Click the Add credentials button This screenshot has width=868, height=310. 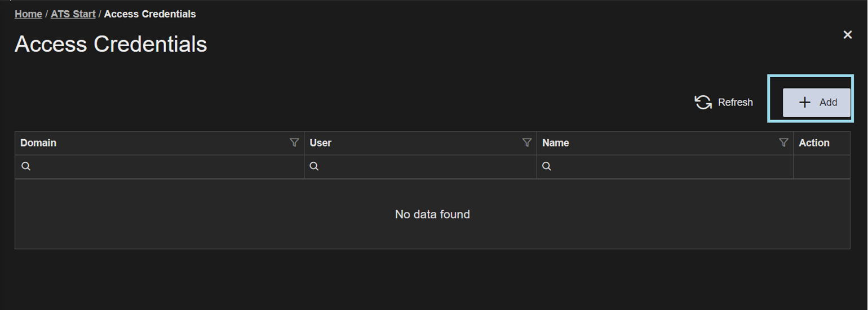click(x=816, y=103)
